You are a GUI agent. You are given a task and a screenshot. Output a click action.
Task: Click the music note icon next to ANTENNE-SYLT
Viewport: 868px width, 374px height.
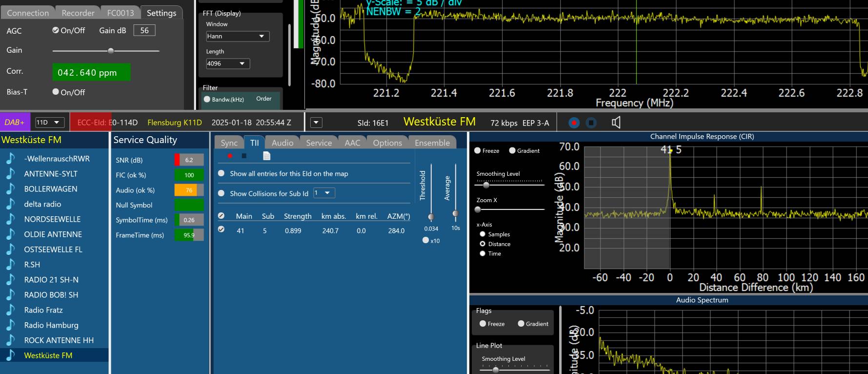[10, 174]
